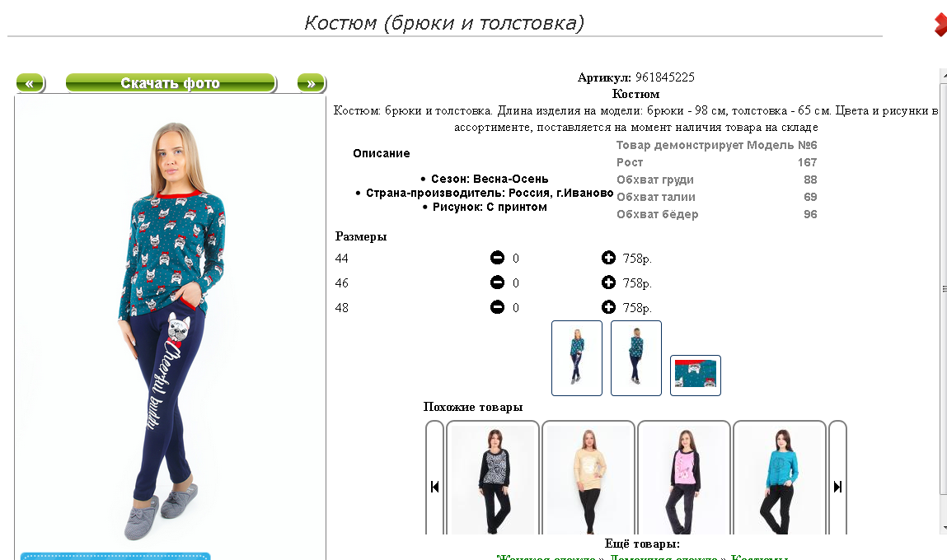The width and height of the screenshot is (947, 560).
Task: Show the side view model thumbnail
Action: 636,358
